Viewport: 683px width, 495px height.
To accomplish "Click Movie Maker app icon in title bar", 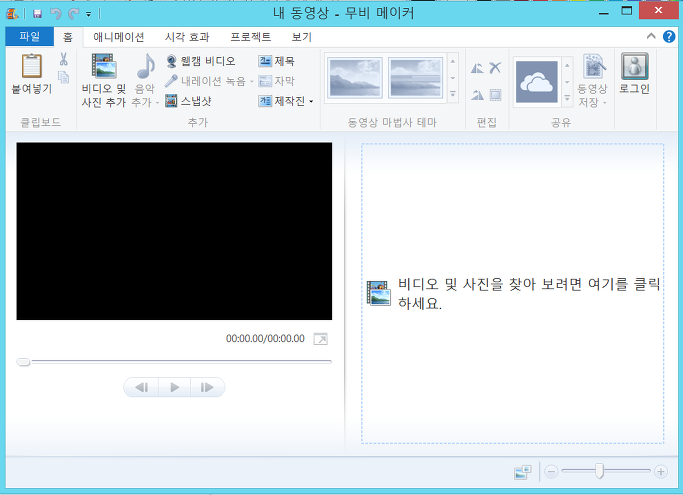I will click(12, 14).
